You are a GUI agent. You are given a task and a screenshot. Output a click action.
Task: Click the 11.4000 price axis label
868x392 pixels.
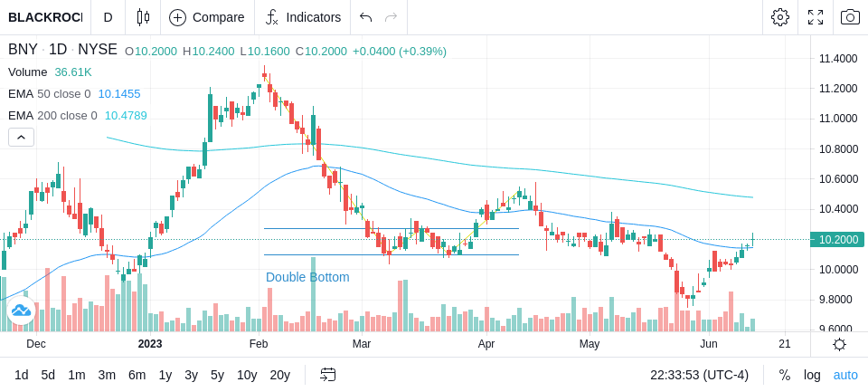[x=837, y=59]
